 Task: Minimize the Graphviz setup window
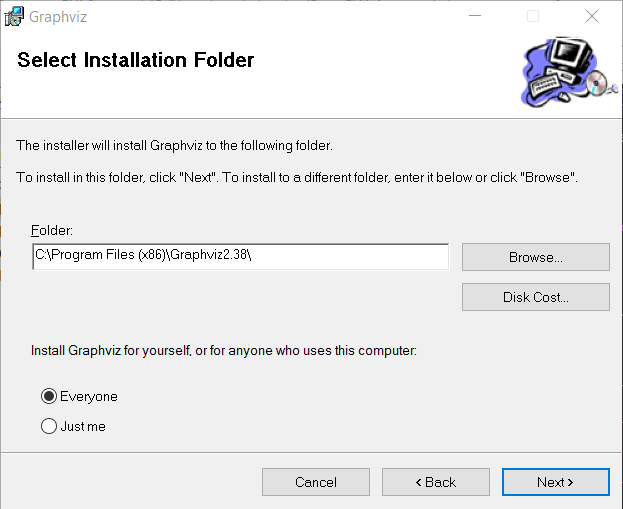coord(475,17)
